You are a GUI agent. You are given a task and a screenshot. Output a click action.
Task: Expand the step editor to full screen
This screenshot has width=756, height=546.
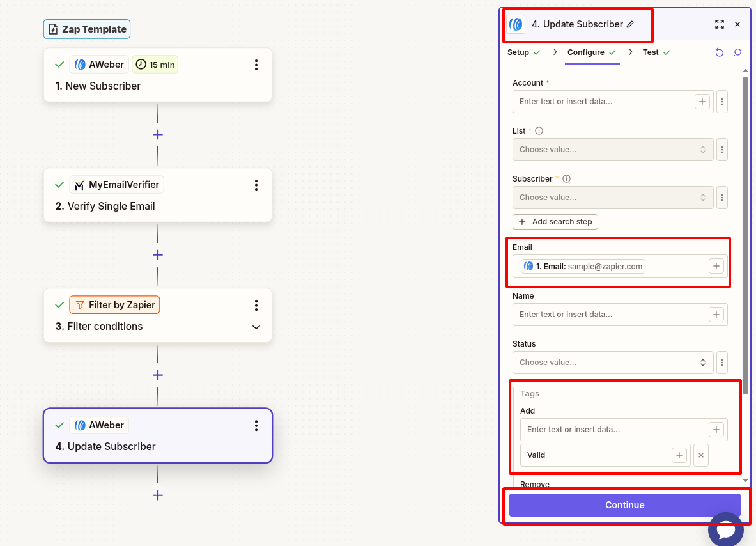coord(720,24)
